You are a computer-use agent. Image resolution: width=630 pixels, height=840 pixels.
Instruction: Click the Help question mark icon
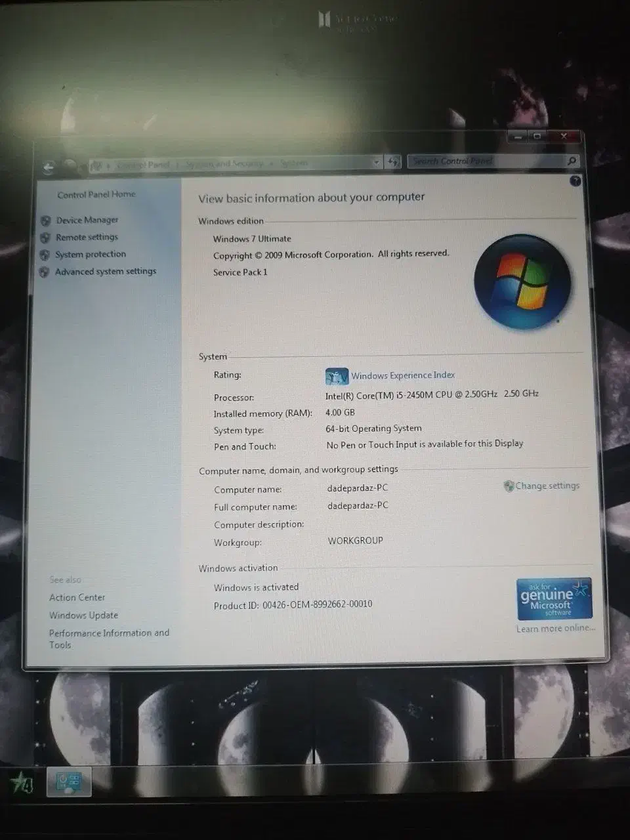click(575, 181)
